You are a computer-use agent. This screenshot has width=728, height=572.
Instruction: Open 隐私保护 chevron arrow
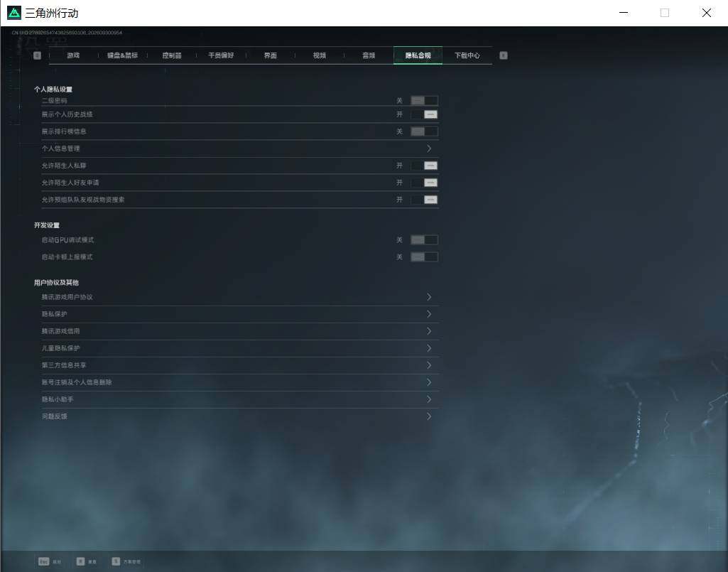coord(429,314)
